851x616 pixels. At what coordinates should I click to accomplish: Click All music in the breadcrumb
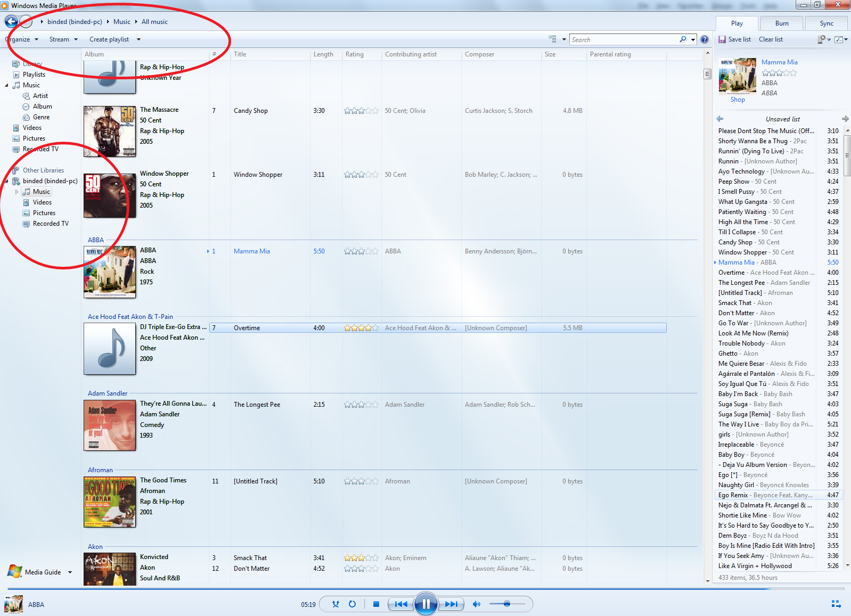click(154, 22)
